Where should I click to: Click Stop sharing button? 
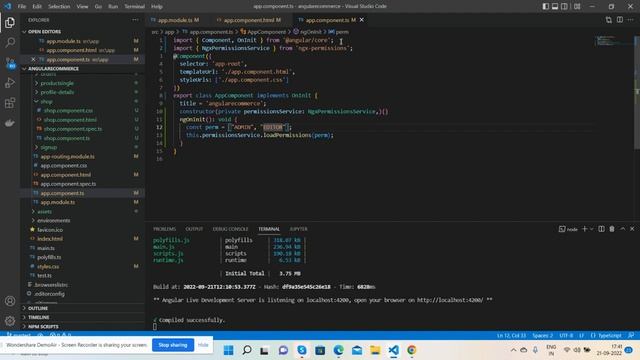coord(173,345)
